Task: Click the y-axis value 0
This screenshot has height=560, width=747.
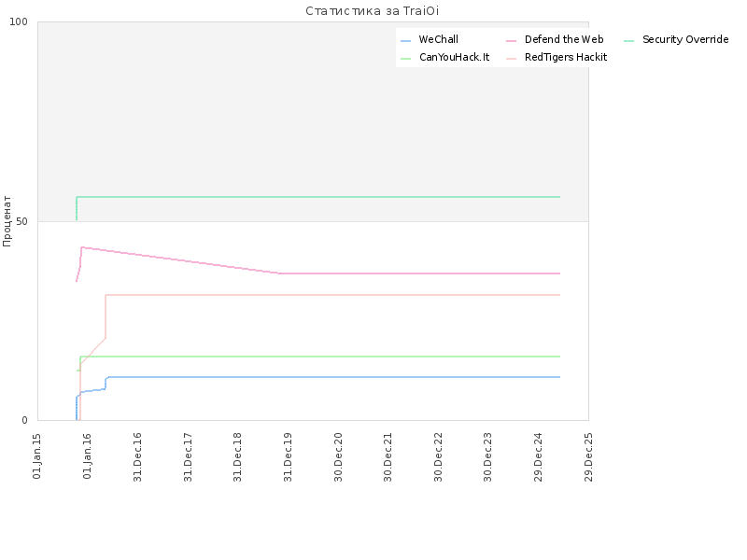Action: click(25, 420)
